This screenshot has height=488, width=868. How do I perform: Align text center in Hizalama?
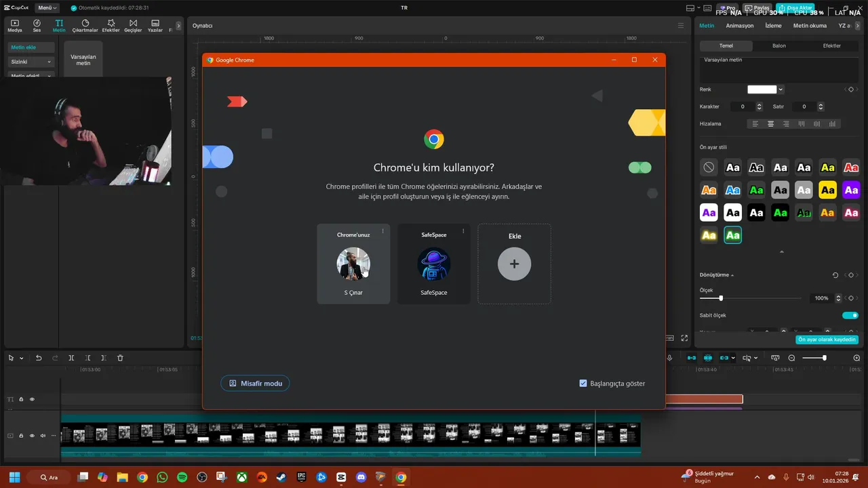coord(770,124)
